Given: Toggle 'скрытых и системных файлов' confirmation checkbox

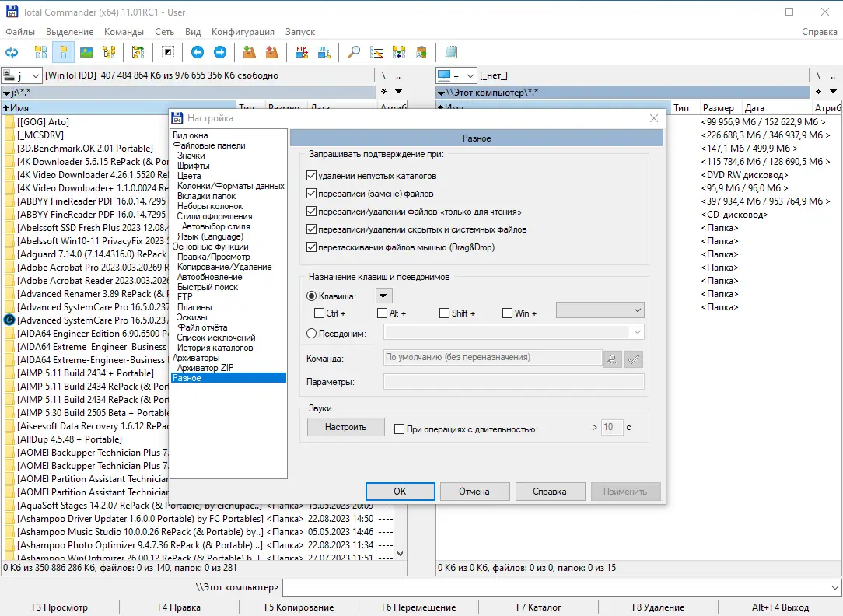Looking at the screenshot, I should [x=311, y=229].
